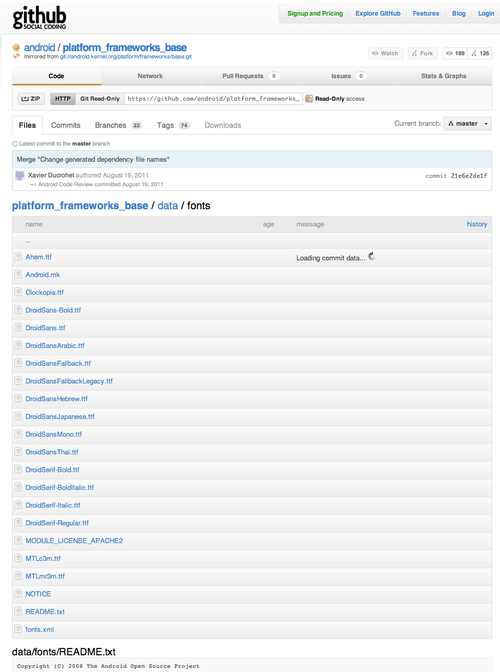Click the file icon beside DroidSansMono.ttf
The height and width of the screenshot is (672, 500).
[x=18, y=434]
